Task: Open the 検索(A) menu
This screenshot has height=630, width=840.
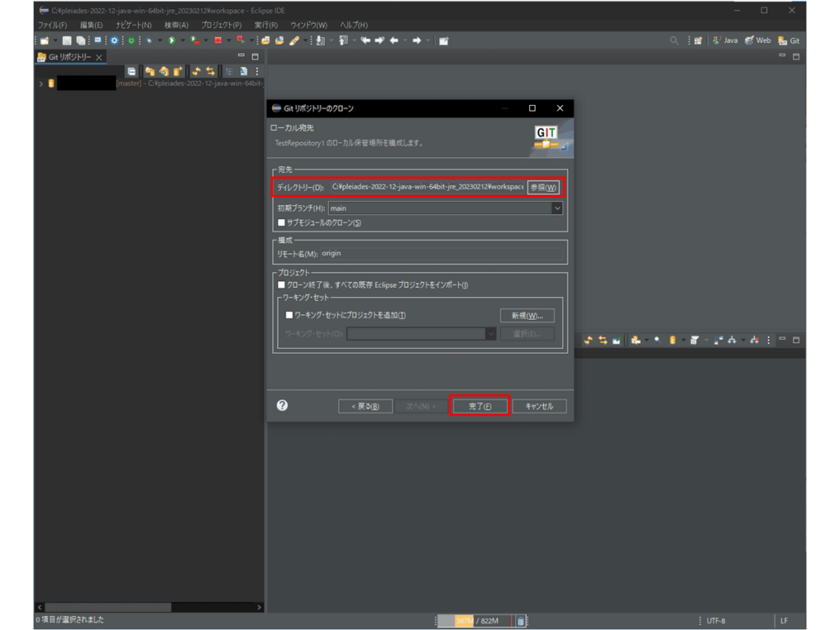Action: (176, 25)
